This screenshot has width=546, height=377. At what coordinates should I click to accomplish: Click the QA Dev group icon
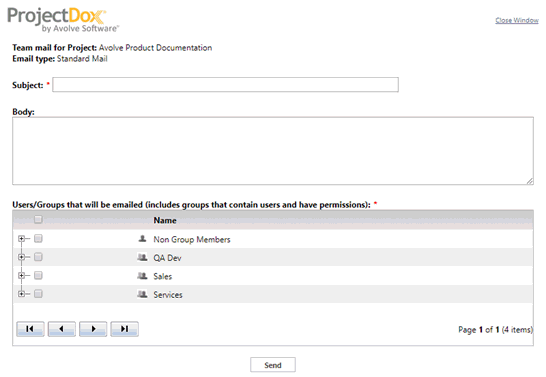pos(142,257)
